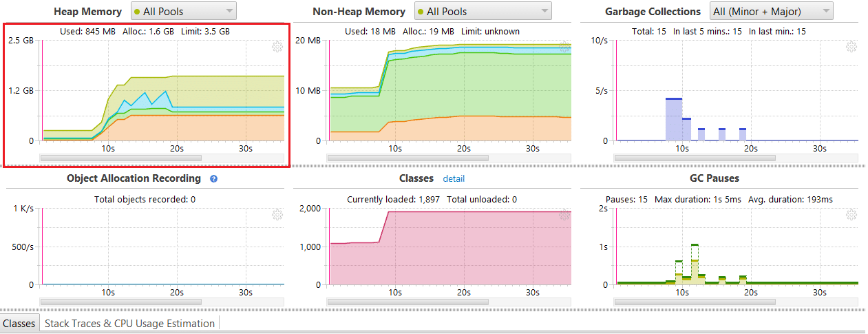Open settings gear on Classes chart
Image resolution: width=868 pixels, height=334 pixels.
coord(564,216)
